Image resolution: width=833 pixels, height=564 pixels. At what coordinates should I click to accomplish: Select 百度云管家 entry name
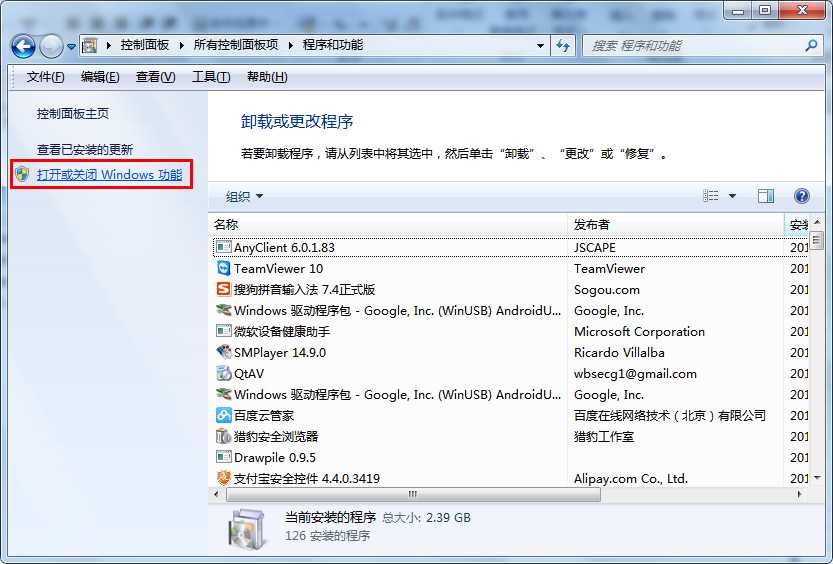tap(264, 415)
